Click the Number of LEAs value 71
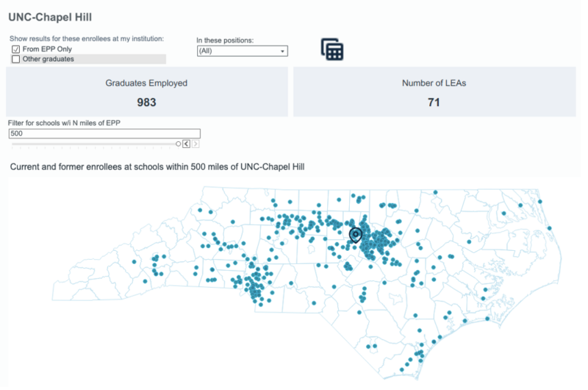Image resolution: width=588 pixels, height=390 pixels. [x=434, y=102]
